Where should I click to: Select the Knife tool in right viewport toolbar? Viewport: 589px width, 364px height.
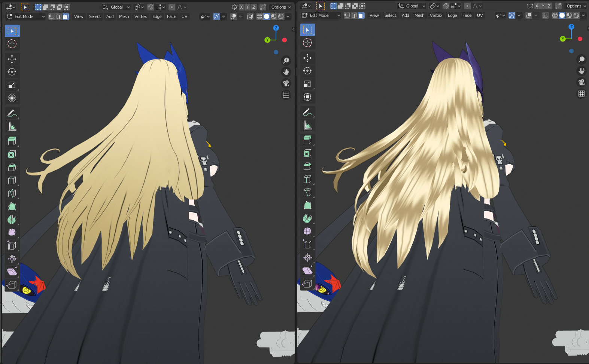[307, 192]
